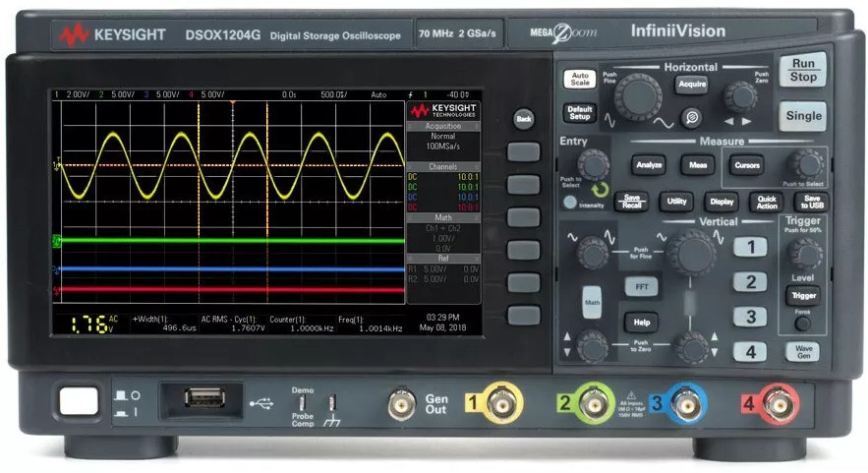Click the 'Channels' header in info panel
Viewport: 868px width, 473px height.
click(443, 167)
